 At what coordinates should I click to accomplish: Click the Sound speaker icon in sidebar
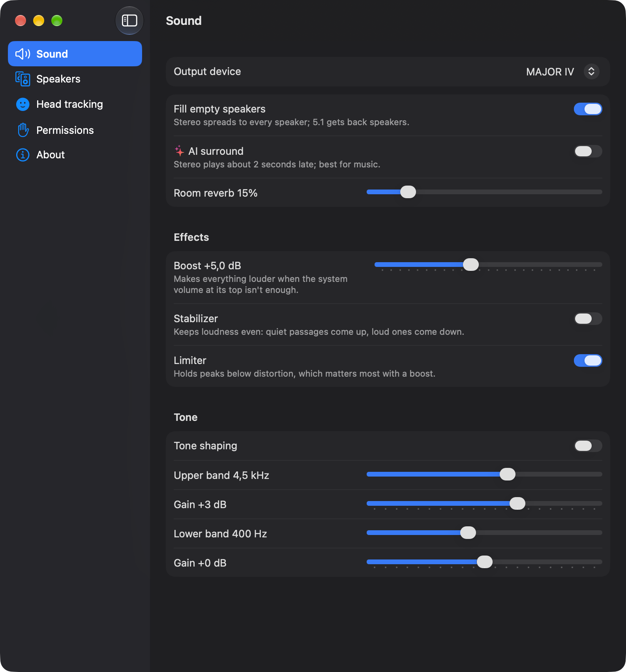pyautogui.click(x=22, y=54)
